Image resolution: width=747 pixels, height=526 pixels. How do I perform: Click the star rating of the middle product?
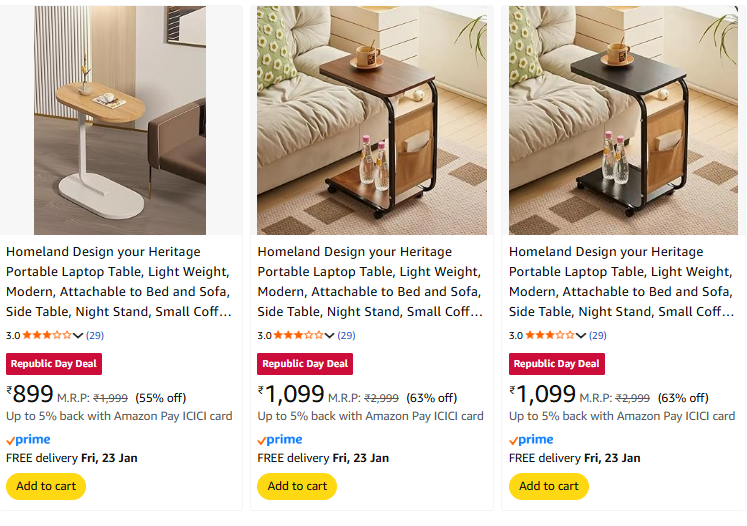point(298,335)
